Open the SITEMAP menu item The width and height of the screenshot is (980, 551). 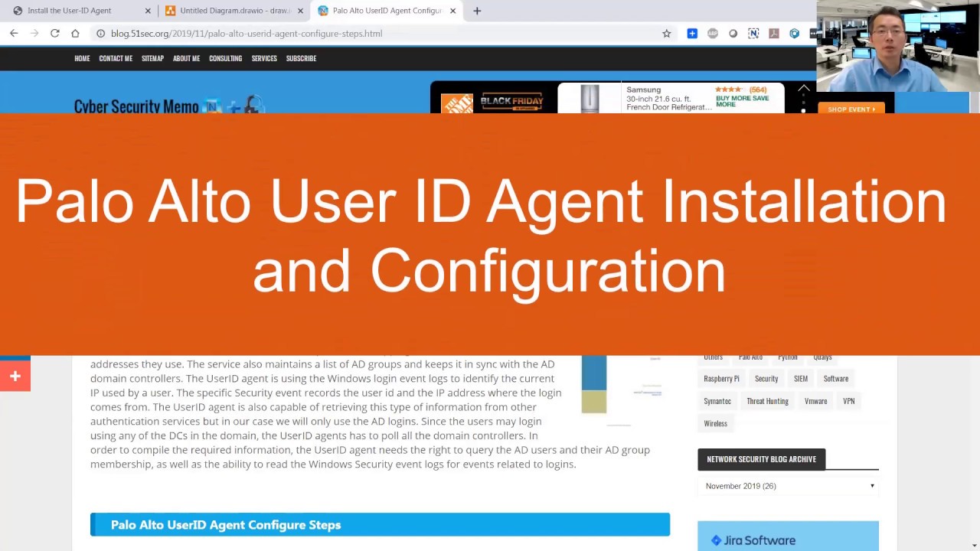click(x=152, y=58)
